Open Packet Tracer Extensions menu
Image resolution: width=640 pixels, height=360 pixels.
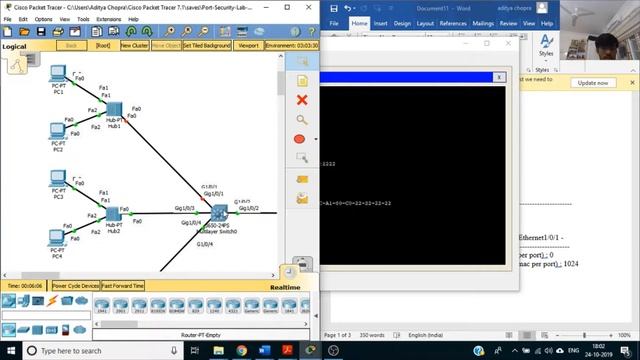pos(109,19)
